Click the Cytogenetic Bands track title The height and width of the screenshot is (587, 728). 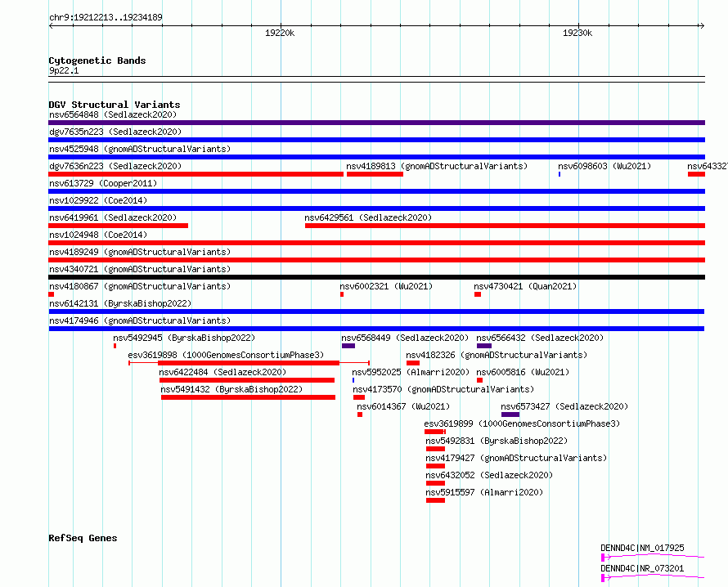(97, 60)
